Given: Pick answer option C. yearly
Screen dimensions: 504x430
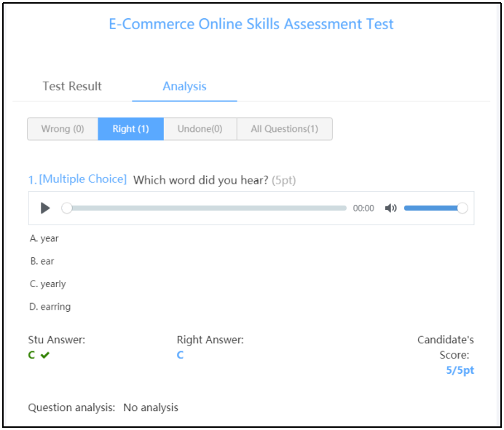Looking at the screenshot, I should point(48,284).
